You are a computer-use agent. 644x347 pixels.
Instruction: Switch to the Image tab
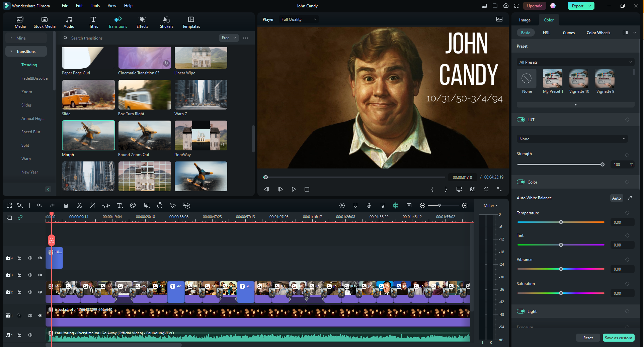click(x=525, y=20)
